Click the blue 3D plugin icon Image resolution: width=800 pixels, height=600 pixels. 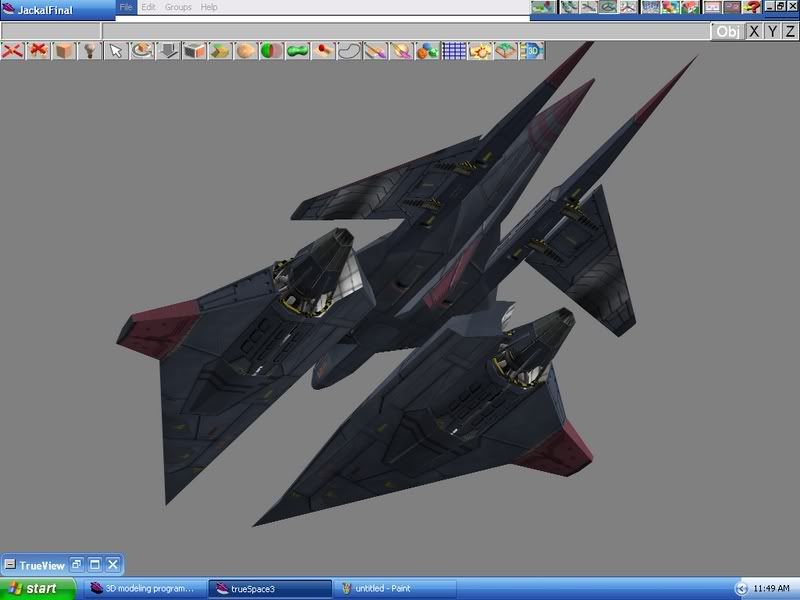coord(532,51)
